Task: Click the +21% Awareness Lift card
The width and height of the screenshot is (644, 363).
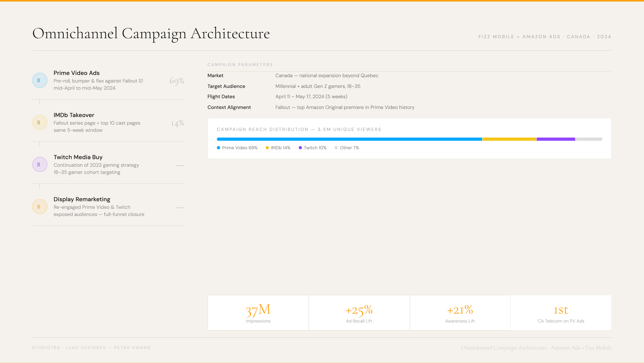Action: tap(460, 313)
